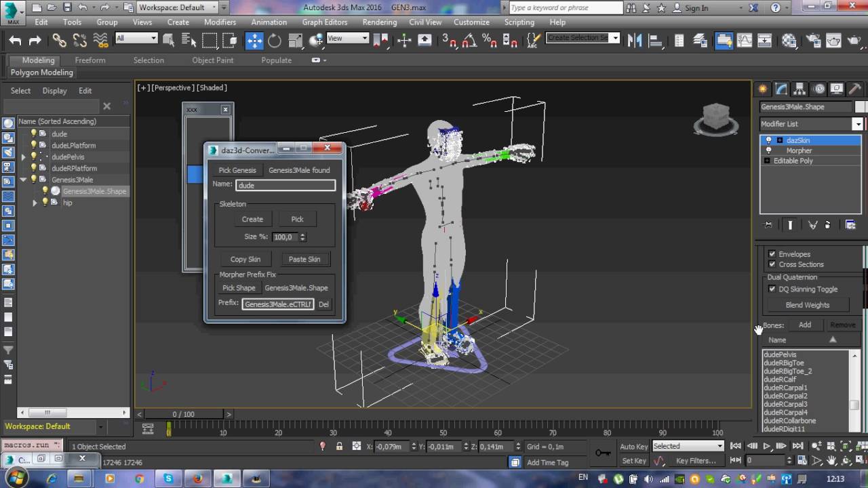Activate Bind to Space Warp tool
868x488 pixels.
(100, 41)
